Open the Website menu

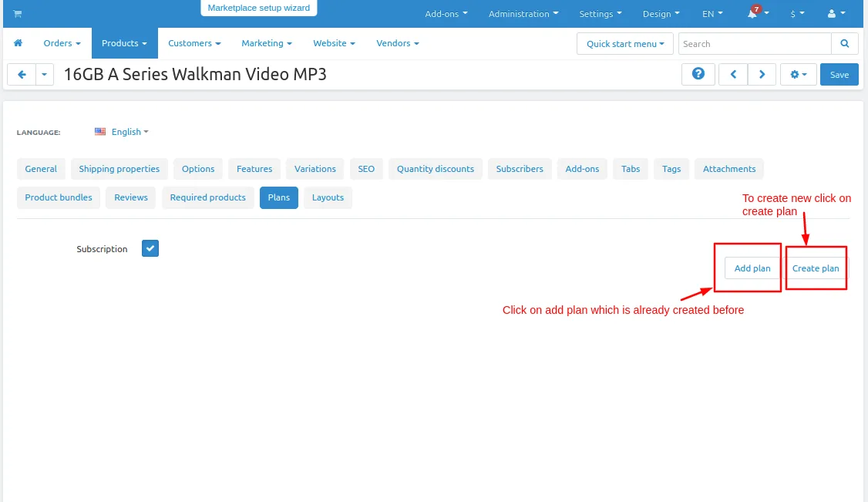334,43
